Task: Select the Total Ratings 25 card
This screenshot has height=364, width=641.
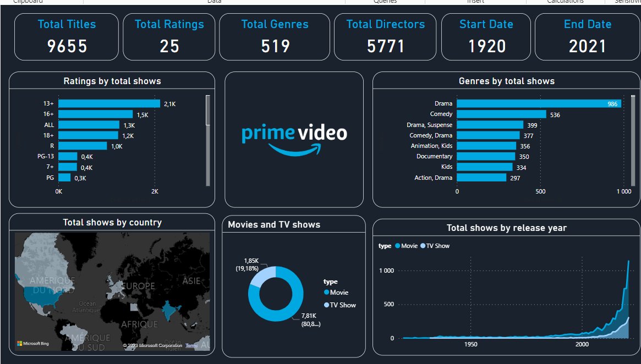Action: click(x=169, y=37)
